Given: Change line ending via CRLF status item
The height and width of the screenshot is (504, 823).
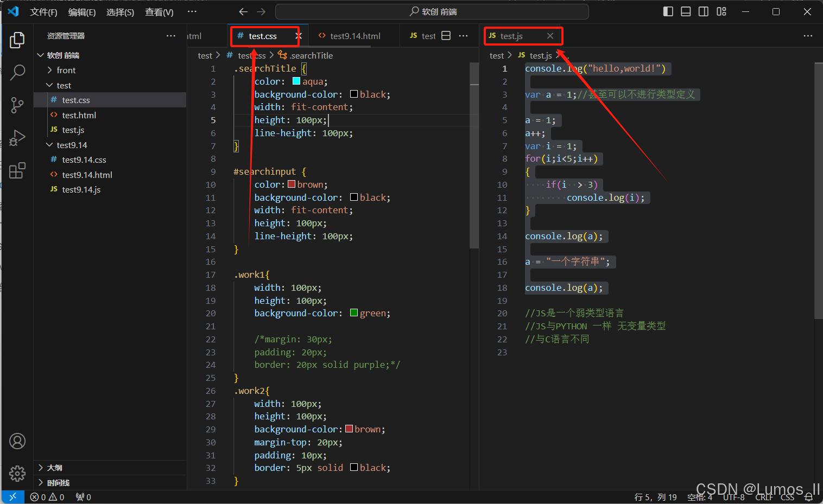Looking at the screenshot, I should (764, 497).
